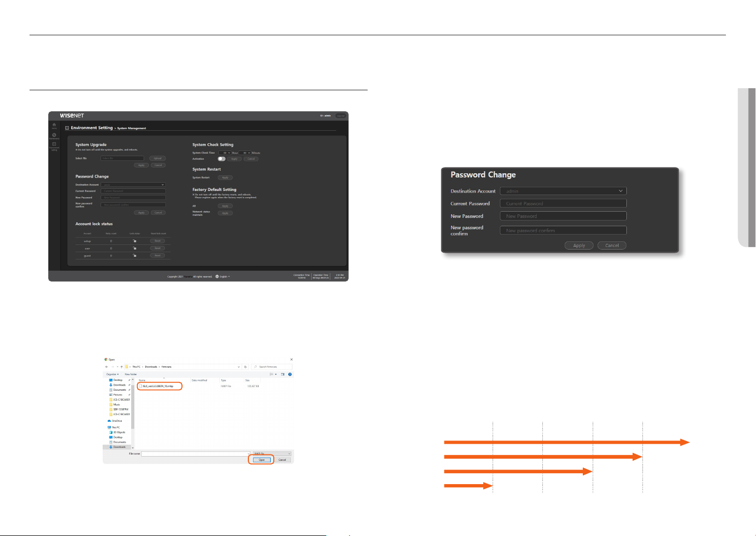Image resolution: width=756 pixels, height=536 pixels.
Task: Click lock status icon for setup account
Action: pyautogui.click(x=134, y=241)
